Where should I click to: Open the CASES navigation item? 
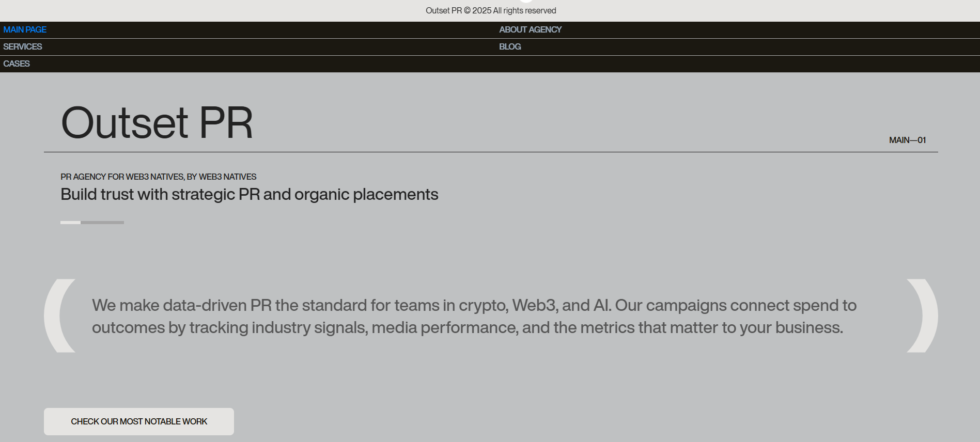coord(16,64)
